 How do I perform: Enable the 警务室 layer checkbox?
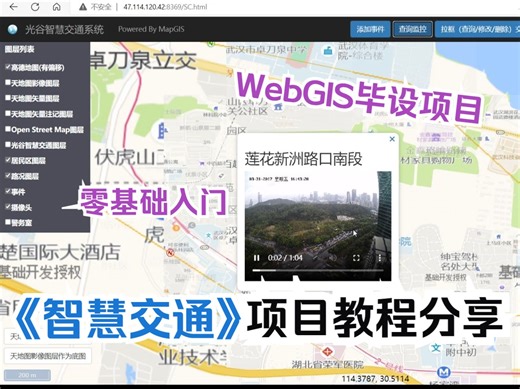(8, 222)
